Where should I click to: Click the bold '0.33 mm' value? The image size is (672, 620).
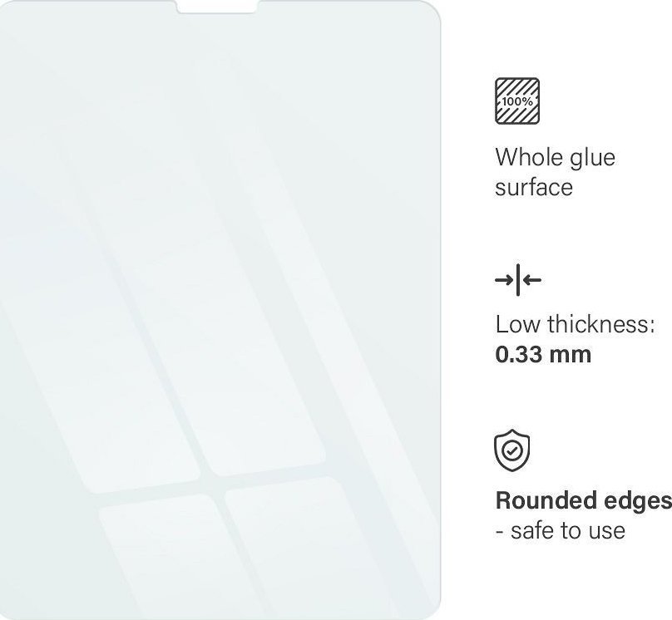(x=543, y=355)
